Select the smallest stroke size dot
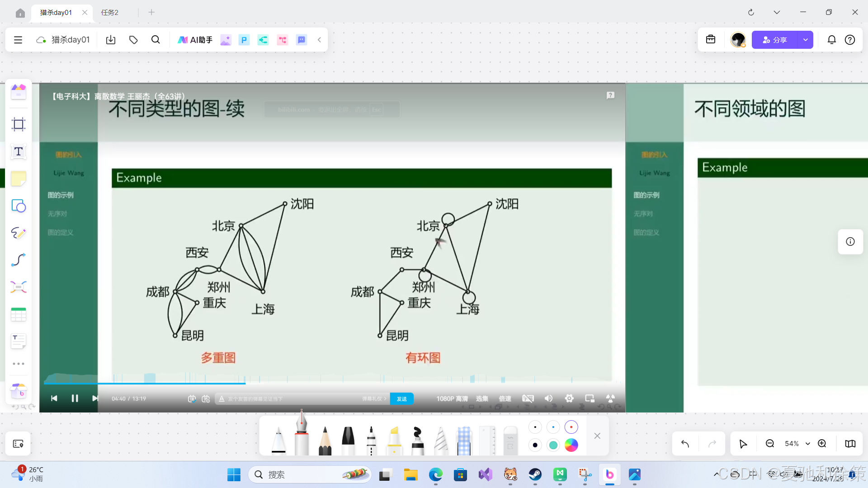This screenshot has width=868, height=488. (x=535, y=427)
